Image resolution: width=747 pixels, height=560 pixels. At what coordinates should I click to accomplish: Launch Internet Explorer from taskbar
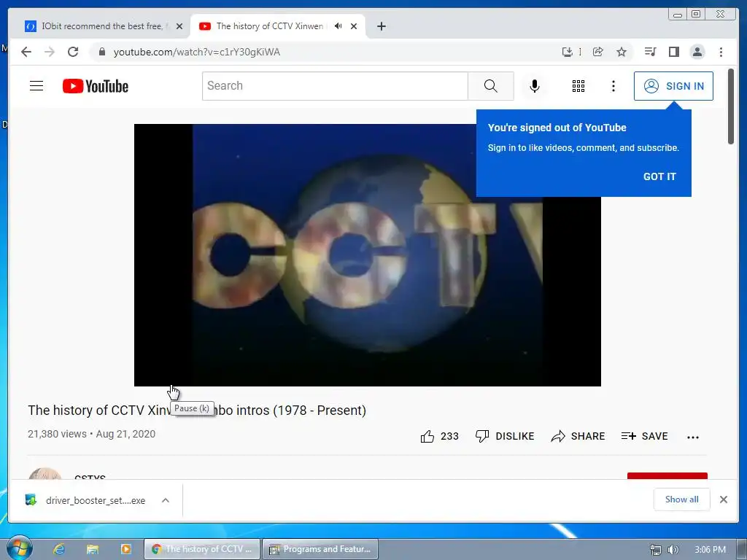pyautogui.click(x=59, y=549)
